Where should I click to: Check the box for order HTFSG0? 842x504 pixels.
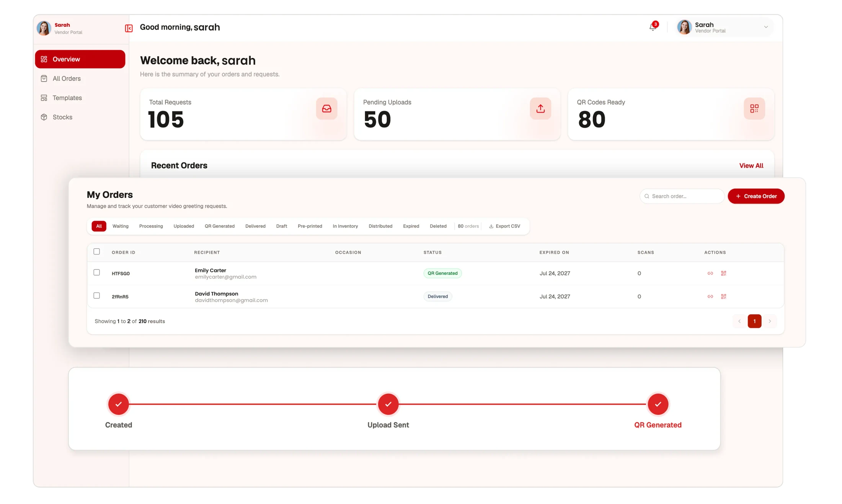click(96, 272)
